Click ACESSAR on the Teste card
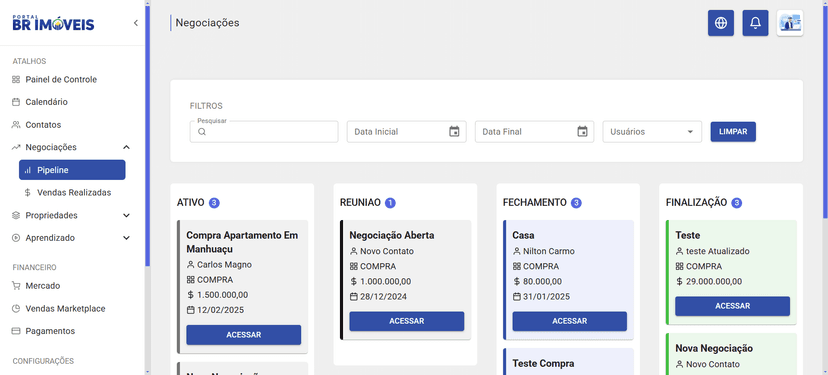 [x=732, y=306]
